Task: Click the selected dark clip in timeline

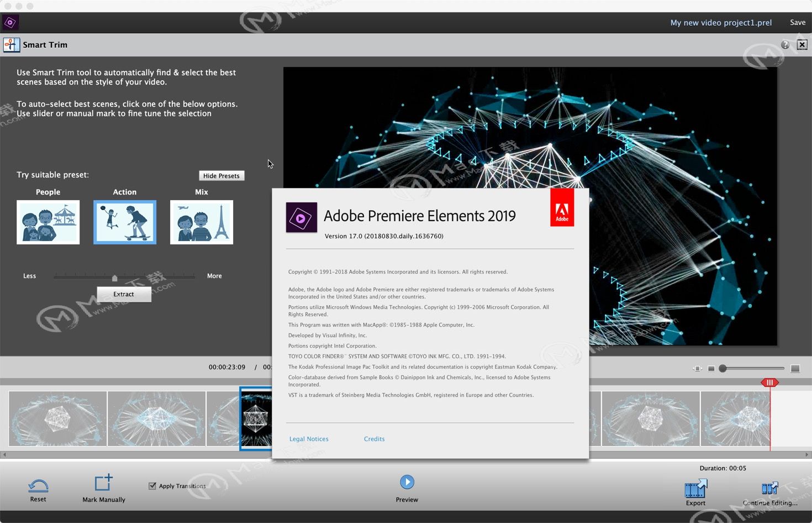Action: tap(256, 419)
